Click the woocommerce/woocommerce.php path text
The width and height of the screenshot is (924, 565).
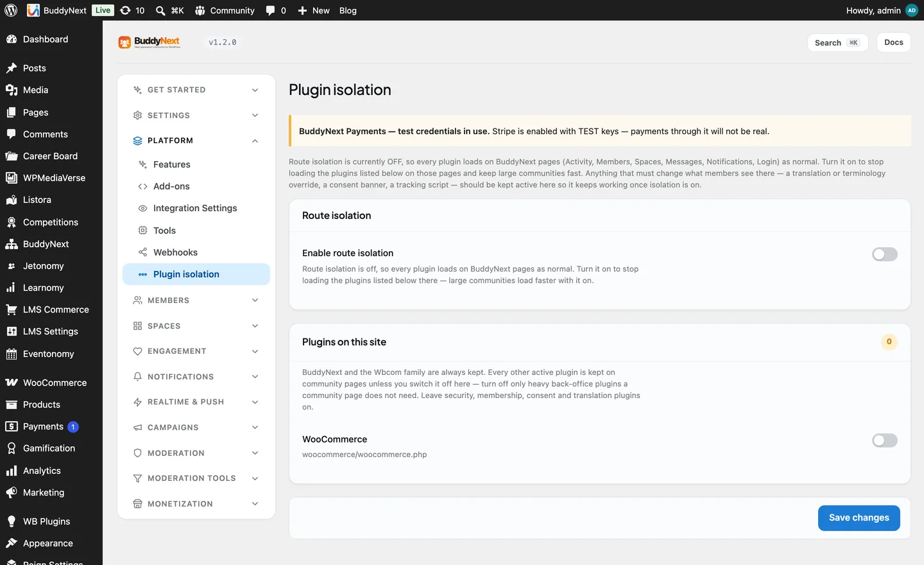[x=364, y=455]
